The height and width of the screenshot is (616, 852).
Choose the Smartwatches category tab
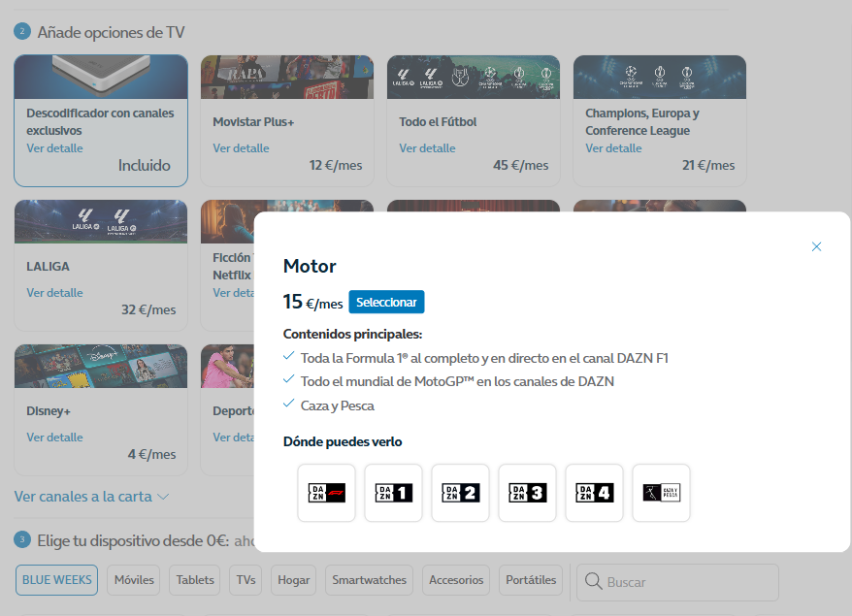[x=369, y=580]
